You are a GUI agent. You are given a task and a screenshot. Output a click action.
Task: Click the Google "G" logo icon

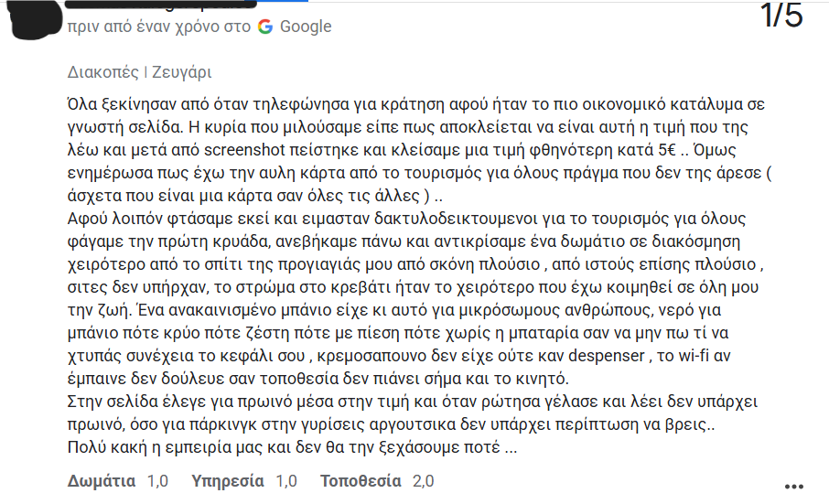tap(265, 27)
